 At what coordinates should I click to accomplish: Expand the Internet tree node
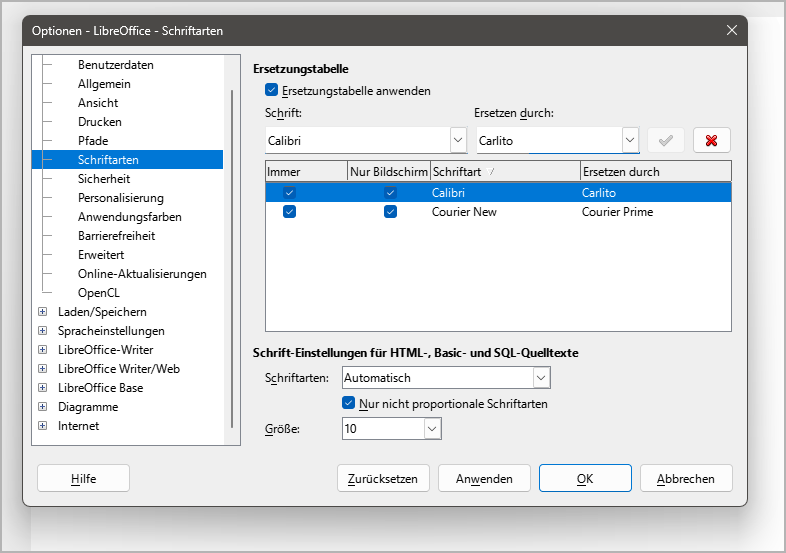(43, 426)
